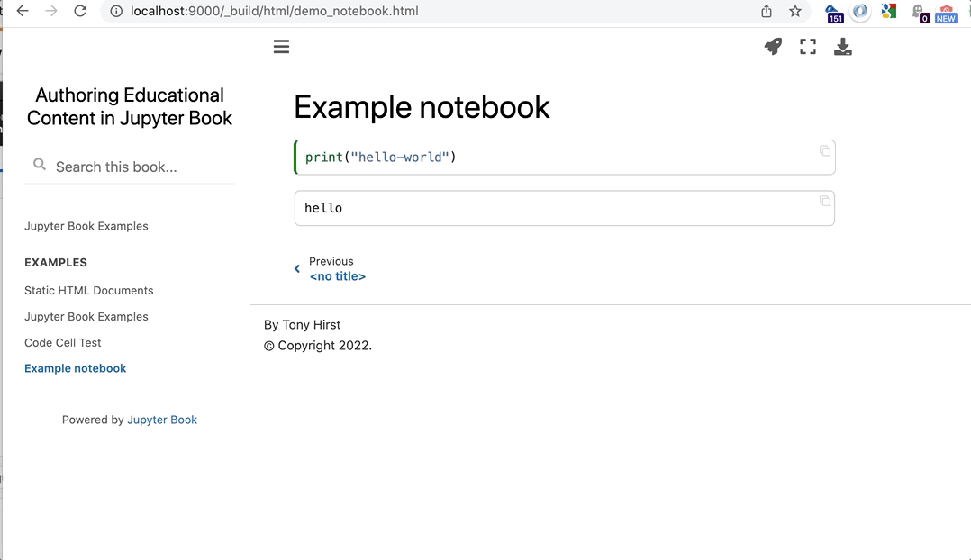Click the Copyright 2022 footer text
971x560 pixels.
point(318,346)
